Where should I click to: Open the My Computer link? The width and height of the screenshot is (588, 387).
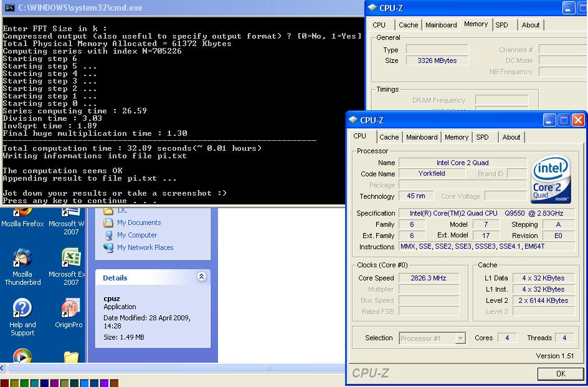[x=137, y=236]
